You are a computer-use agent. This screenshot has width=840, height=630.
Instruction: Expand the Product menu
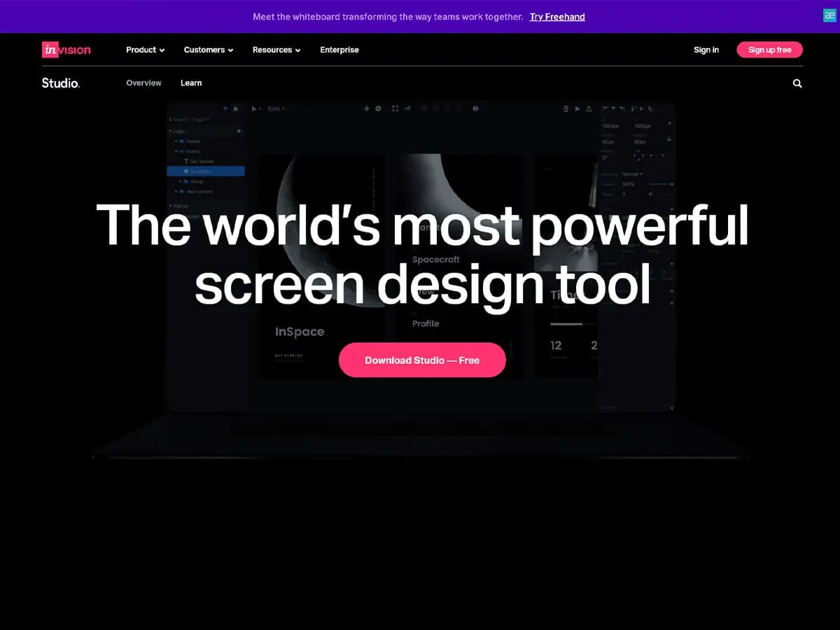145,50
